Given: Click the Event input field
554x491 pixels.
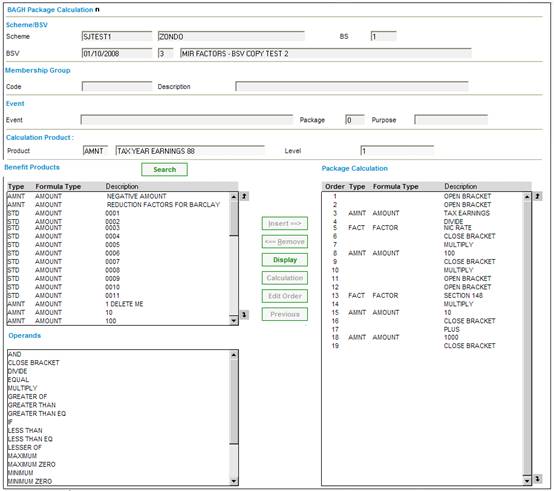Looking at the screenshot, I should click(x=187, y=120).
